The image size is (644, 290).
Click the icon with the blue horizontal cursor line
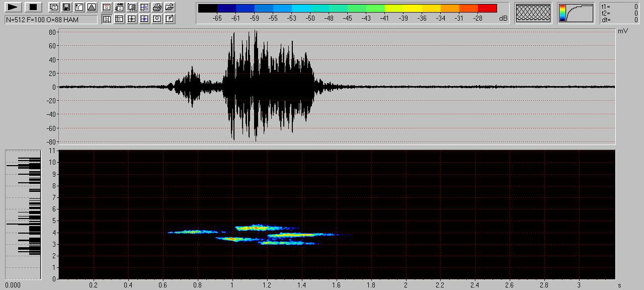click(144, 19)
